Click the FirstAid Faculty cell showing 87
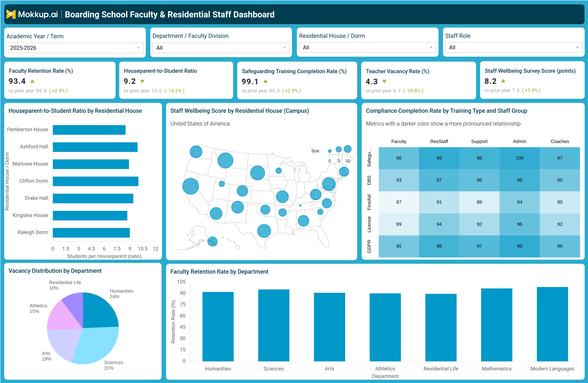 (399, 202)
